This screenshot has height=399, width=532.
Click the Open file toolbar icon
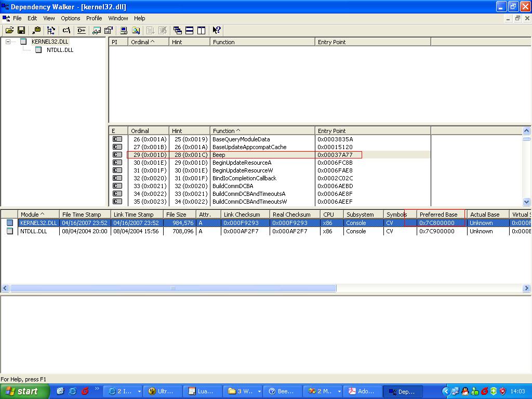pos(9,30)
